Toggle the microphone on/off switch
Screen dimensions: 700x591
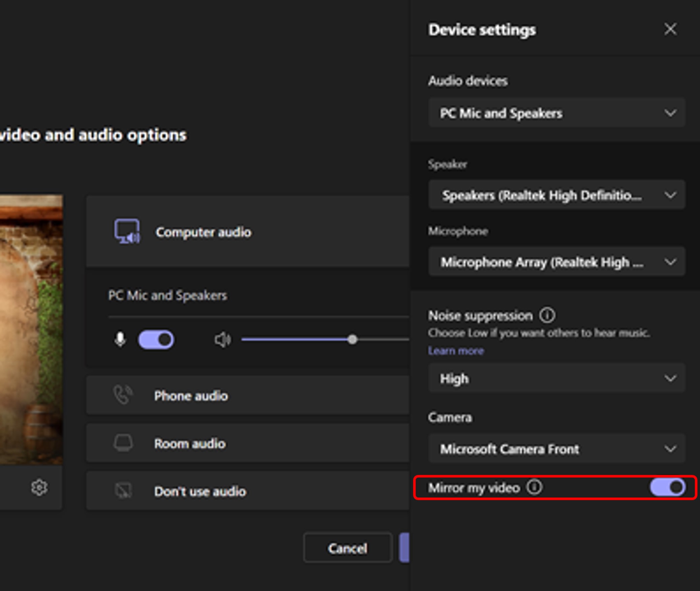point(155,338)
